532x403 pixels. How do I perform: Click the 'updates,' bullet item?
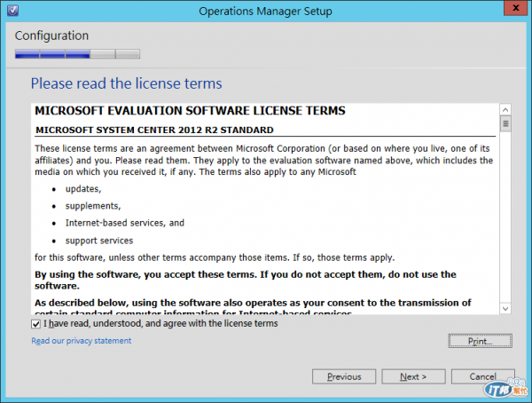83,189
